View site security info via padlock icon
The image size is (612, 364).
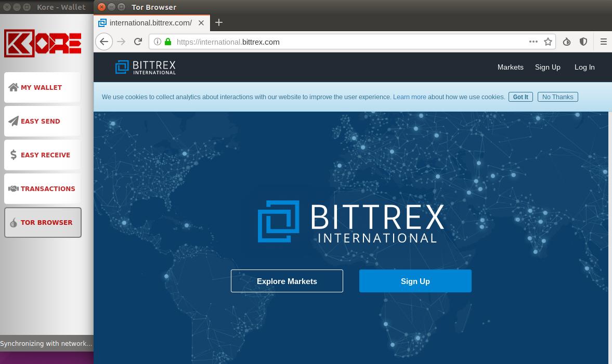[167, 42]
